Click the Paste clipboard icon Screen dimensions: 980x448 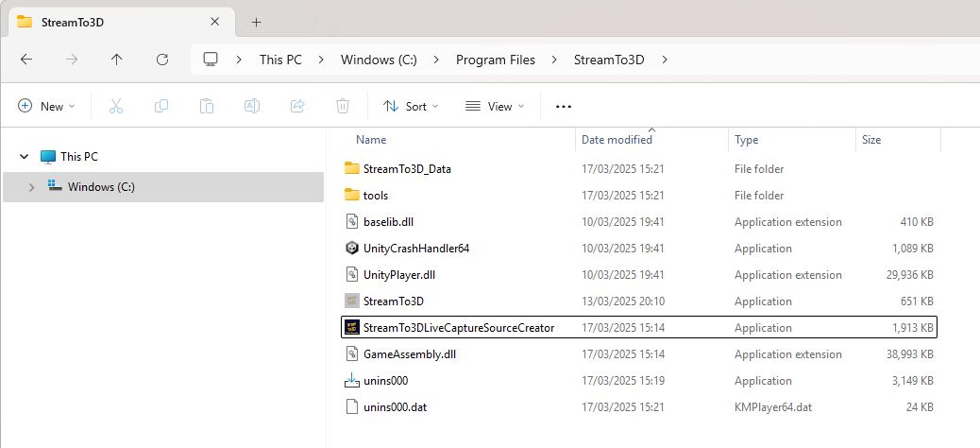[207, 107]
